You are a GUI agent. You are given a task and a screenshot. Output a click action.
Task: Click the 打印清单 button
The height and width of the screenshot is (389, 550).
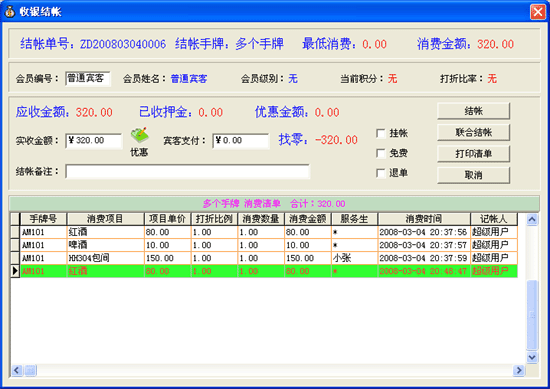tap(474, 154)
